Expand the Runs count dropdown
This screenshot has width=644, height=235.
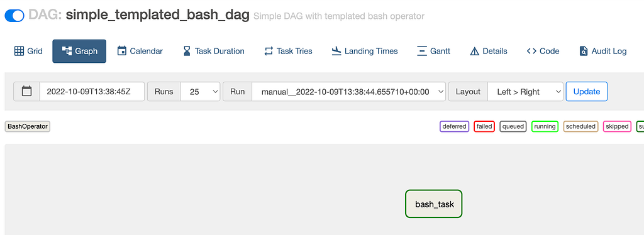(x=201, y=92)
